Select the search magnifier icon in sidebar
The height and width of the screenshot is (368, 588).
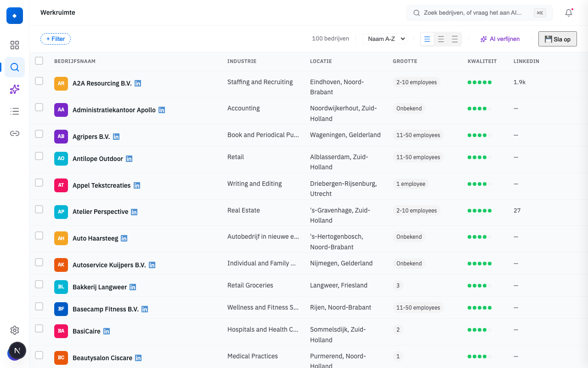pyautogui.click(x=15, y=67)
